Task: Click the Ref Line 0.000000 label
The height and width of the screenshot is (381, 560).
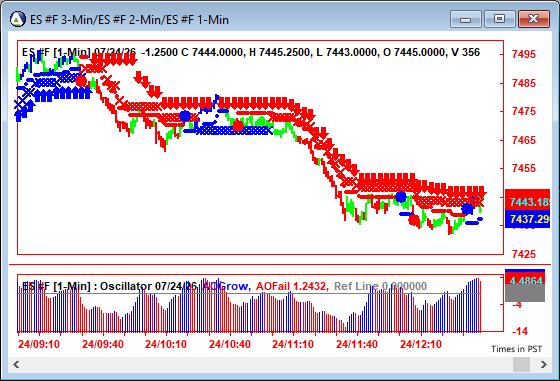Action: click(x=380, y=286)
